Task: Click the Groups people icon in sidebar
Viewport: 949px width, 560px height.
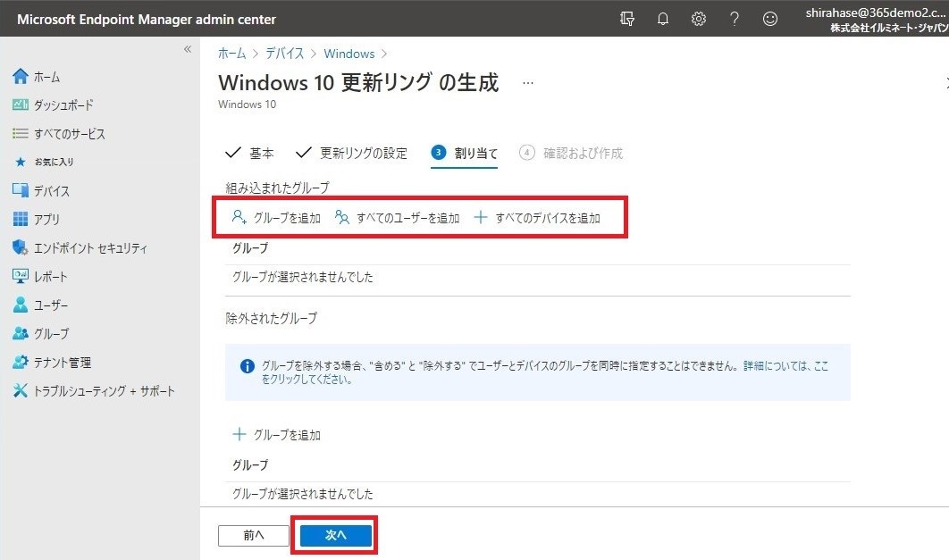Action: 20,333
